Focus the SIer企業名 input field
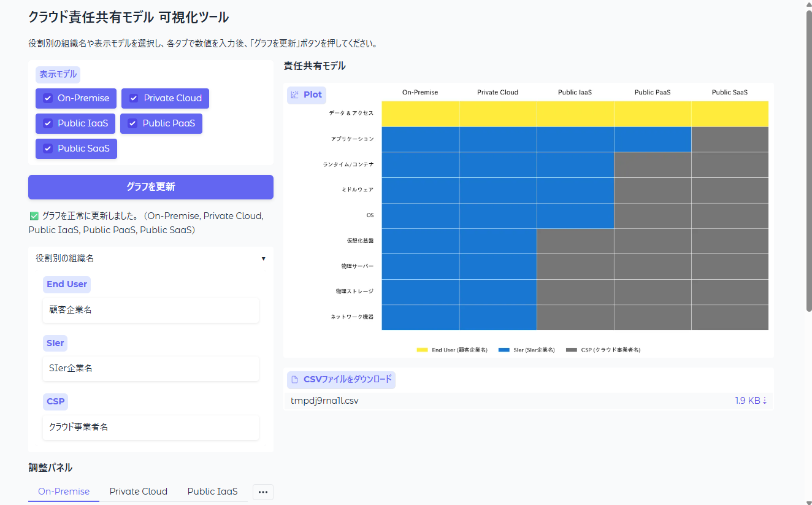The height and width of the screenshot is (505, 812). pos(151,368)
